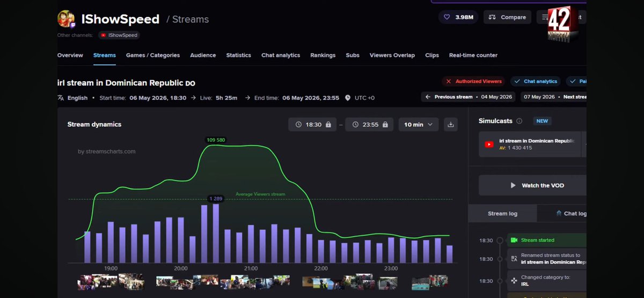Screen dimensions: 644x298
Task: Click the Twitch badge on the avatar
Action: coord(73,25)
